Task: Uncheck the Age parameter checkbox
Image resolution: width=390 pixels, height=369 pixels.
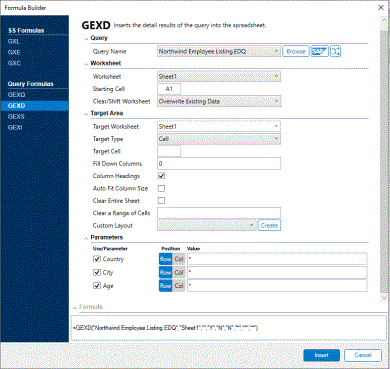Action: click(x=97, y=286)
